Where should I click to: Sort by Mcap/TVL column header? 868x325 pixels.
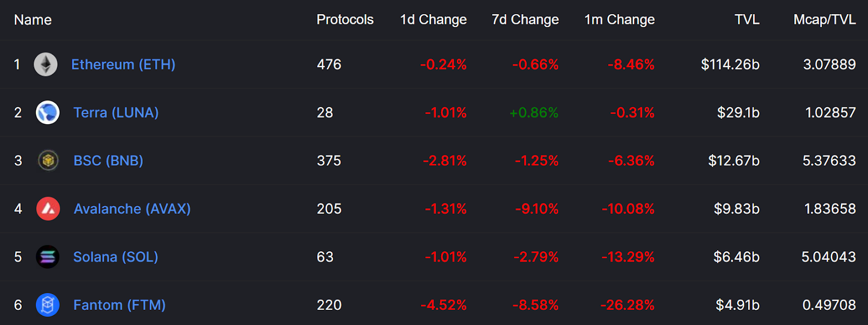pos(825,20)
